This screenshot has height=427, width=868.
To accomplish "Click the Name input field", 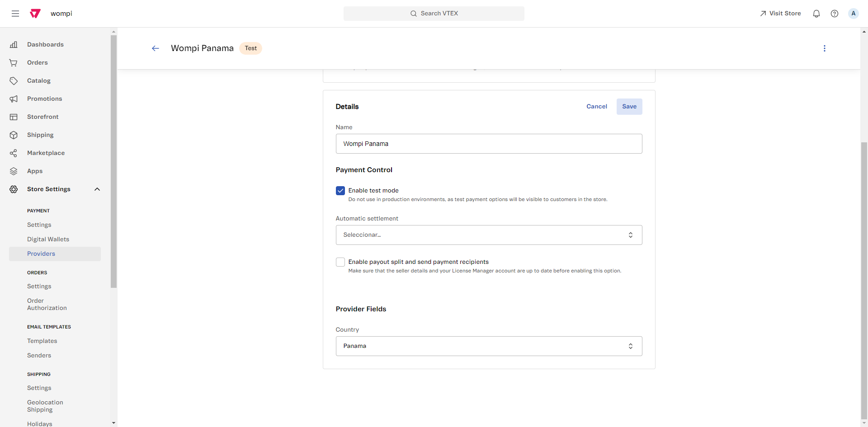I will pyautogui.click(x=488, y=144).
